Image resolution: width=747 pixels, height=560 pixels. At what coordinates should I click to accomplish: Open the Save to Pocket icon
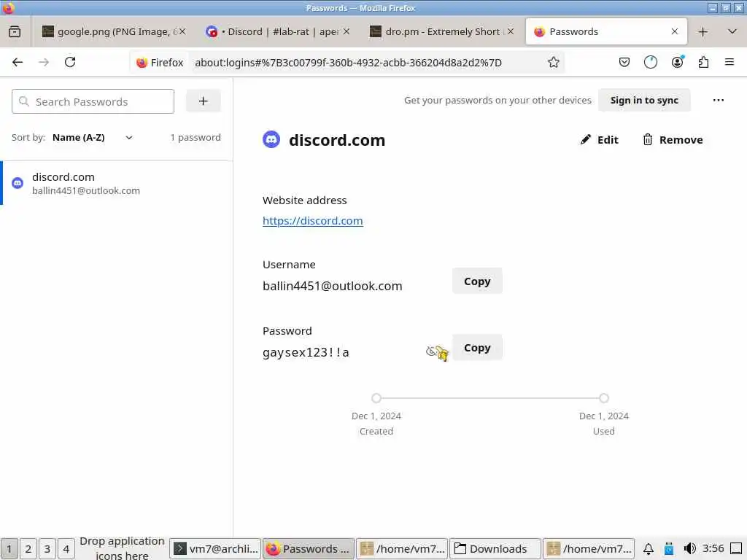click(x=624, y=63)
